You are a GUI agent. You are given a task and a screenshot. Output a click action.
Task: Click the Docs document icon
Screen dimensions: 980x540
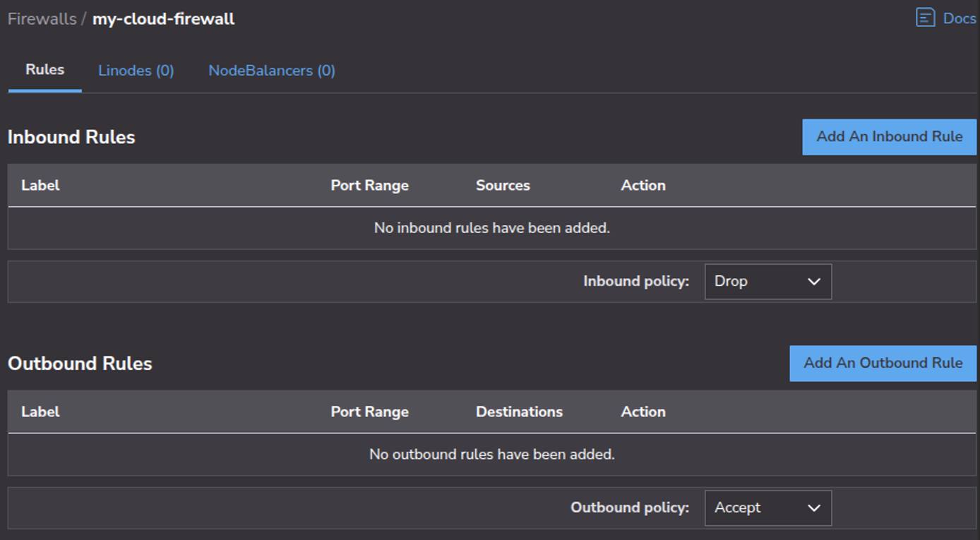(x=925, y=18)
